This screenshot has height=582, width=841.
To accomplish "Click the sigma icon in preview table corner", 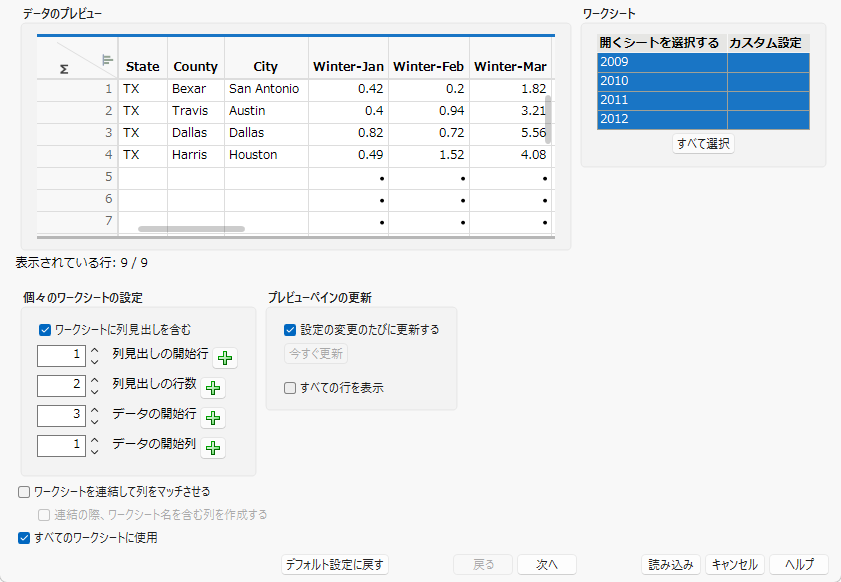I will (x=64, y=69).
